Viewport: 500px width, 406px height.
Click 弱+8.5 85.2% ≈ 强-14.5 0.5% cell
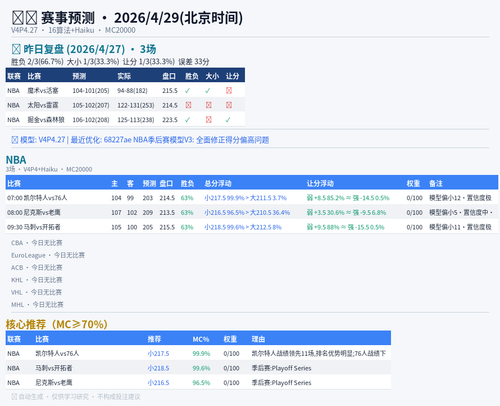coord(348,198)
